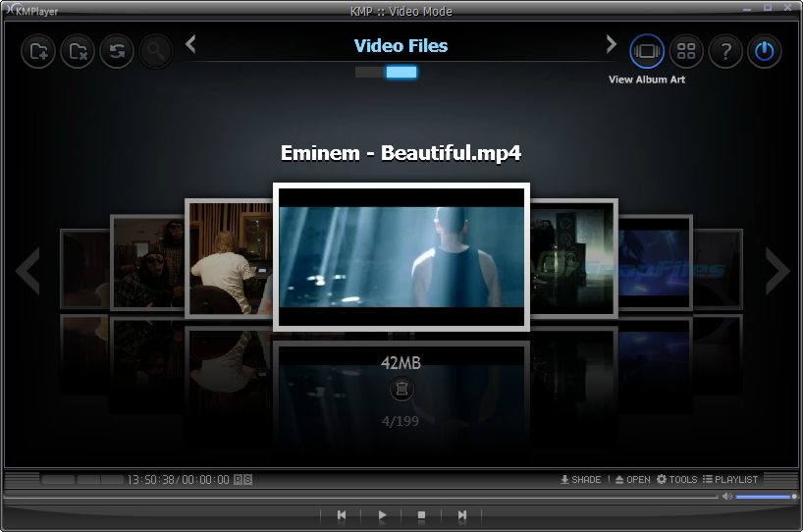The image size is (803, 532).
Task: Mute audio with the speaker icon
Action: pyautogui.click(x=726, y=496)
